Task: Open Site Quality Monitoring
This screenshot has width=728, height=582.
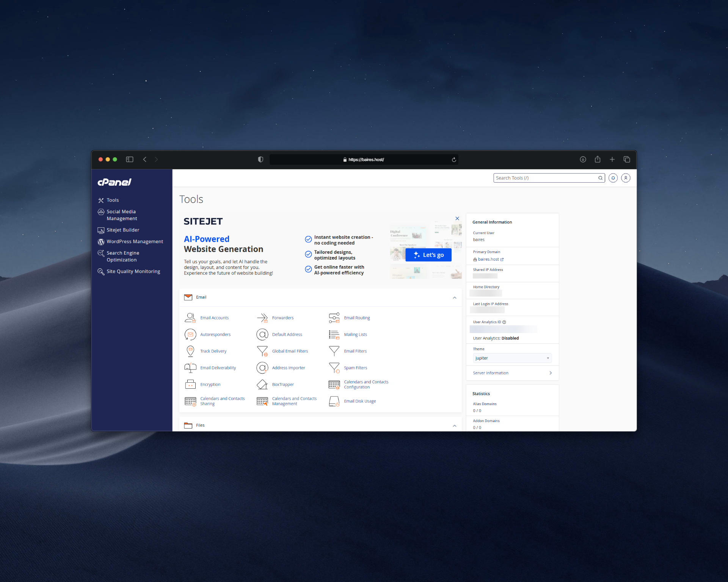Action: 133,271
